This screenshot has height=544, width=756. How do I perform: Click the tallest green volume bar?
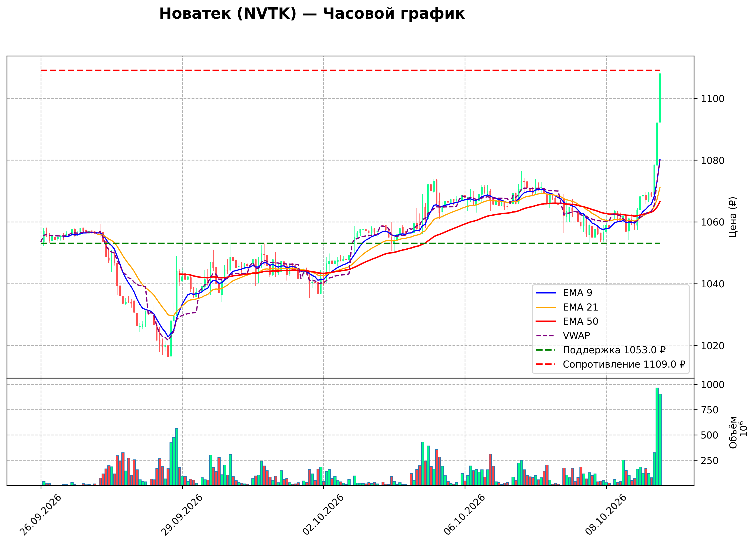click(x=657, y=436)
